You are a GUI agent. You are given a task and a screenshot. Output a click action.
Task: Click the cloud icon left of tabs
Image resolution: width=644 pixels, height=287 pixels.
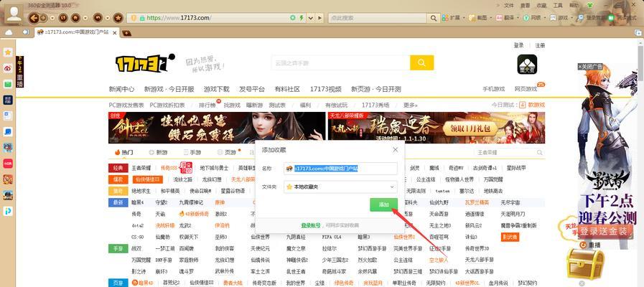tap(9, 32)
